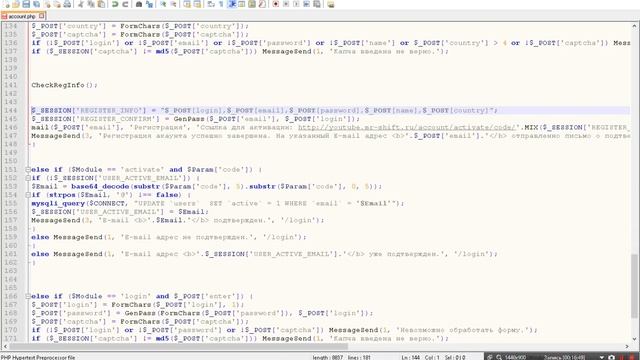Click the 1440x900 resolution label in recorder bar
640x360 pixels.
click(516, 357)
